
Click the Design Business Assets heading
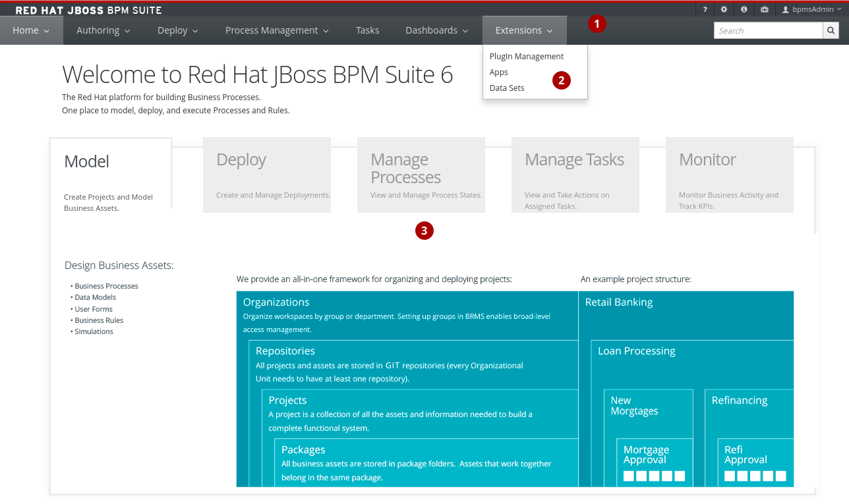click(119, 266)
